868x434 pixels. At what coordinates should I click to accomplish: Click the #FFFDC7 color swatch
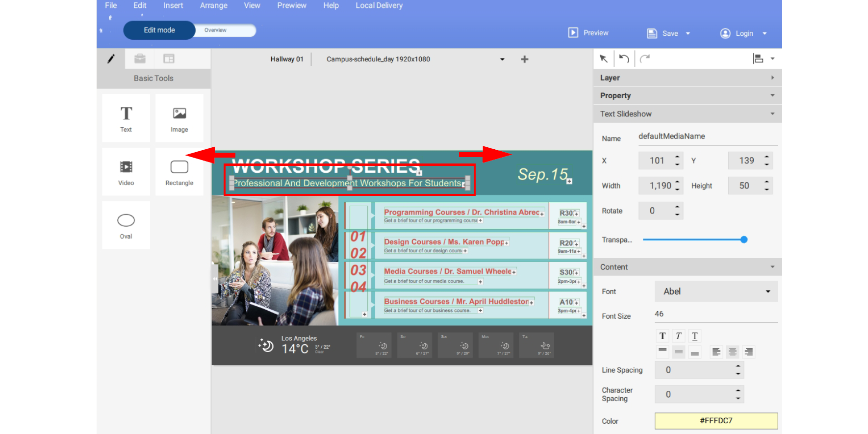(x=716, y=421)
